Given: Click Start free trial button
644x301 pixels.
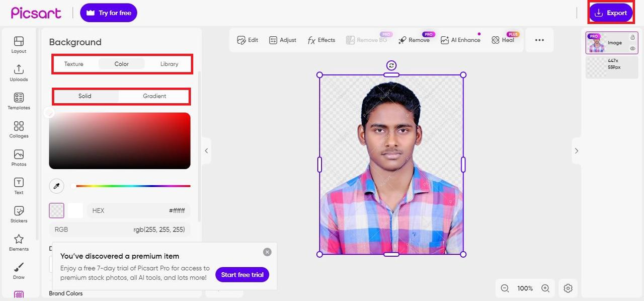Looking at the screenshot, I should pyautogui.click(x=243, y=275).
